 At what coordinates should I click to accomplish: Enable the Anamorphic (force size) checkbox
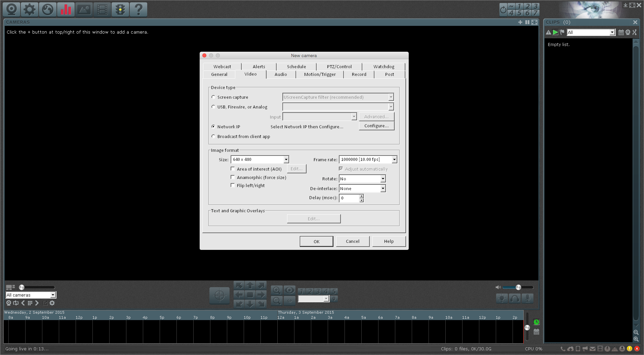click(x=233, y=177)
